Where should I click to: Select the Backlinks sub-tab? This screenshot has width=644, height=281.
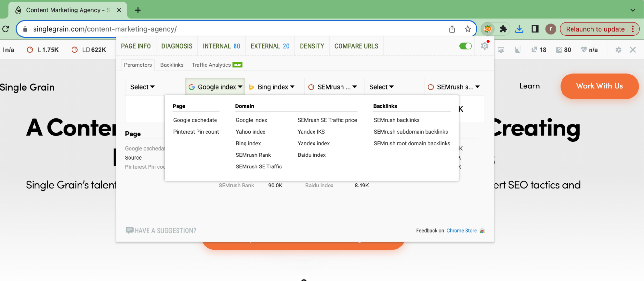(172, 65)
